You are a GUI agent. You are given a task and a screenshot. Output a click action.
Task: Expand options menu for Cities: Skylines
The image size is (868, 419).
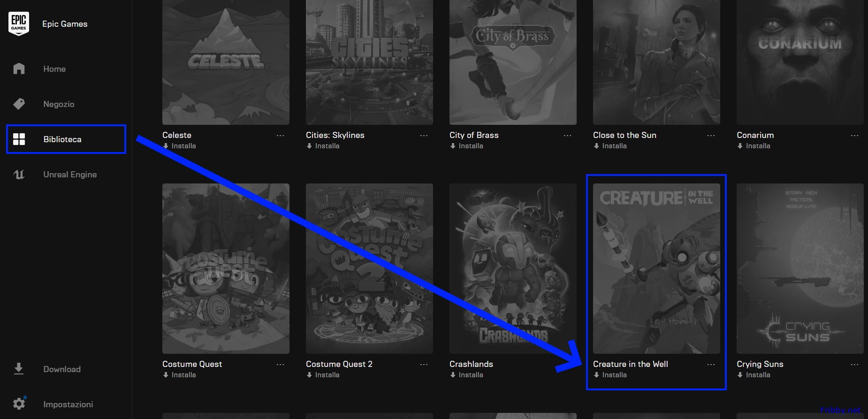click(x=424, y=136)
